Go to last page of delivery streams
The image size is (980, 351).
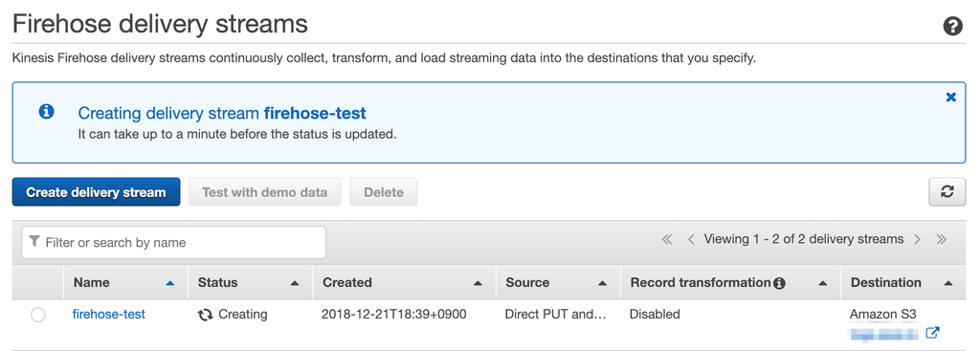click(942, 239)
